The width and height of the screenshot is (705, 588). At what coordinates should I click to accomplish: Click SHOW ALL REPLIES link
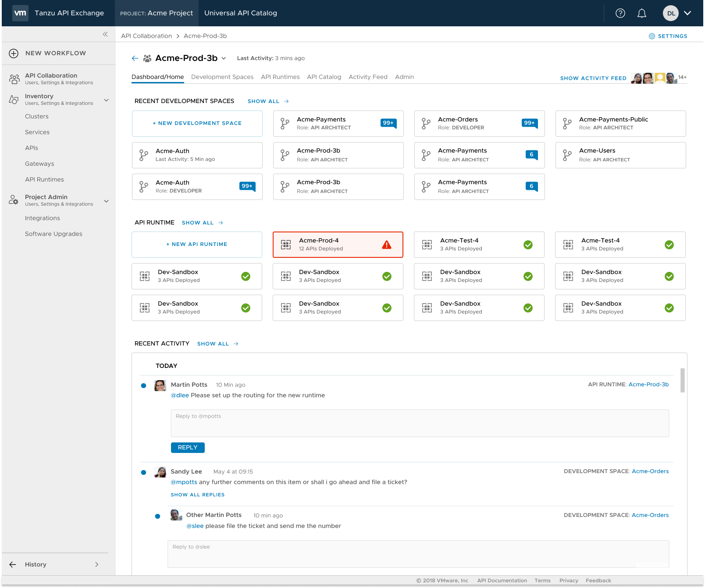(x=198, y=495)
